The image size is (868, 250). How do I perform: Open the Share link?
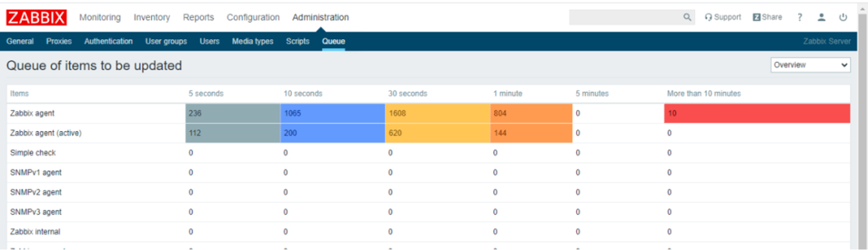(x=767, y=17)
